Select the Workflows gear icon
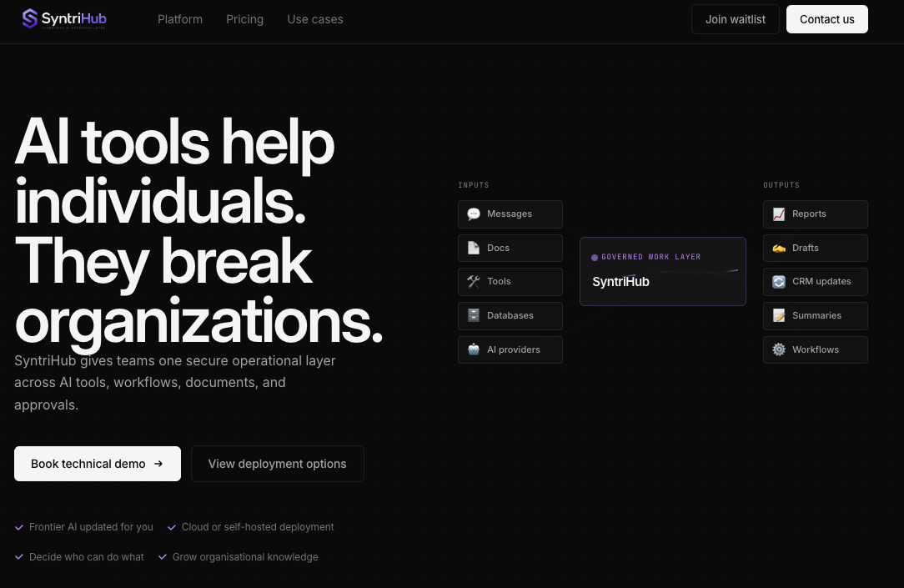The height and width of the screenshot is (588, 904). [x=779, y=349]
